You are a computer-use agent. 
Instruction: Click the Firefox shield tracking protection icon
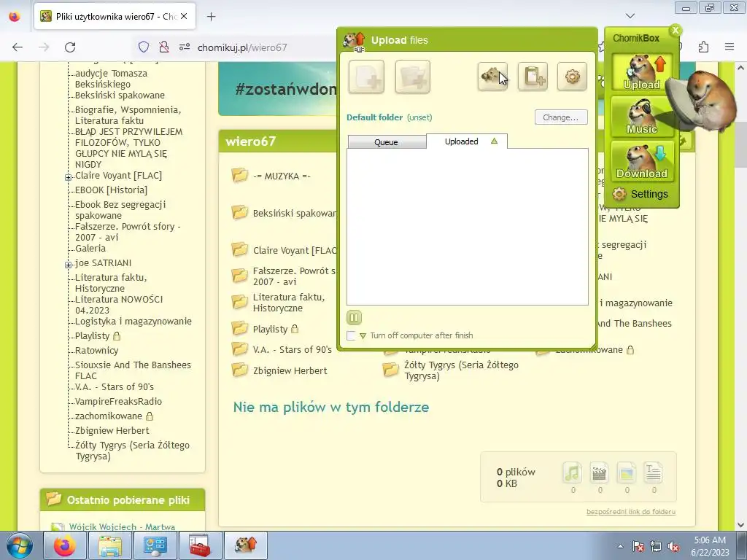click(x=144, y=47)
